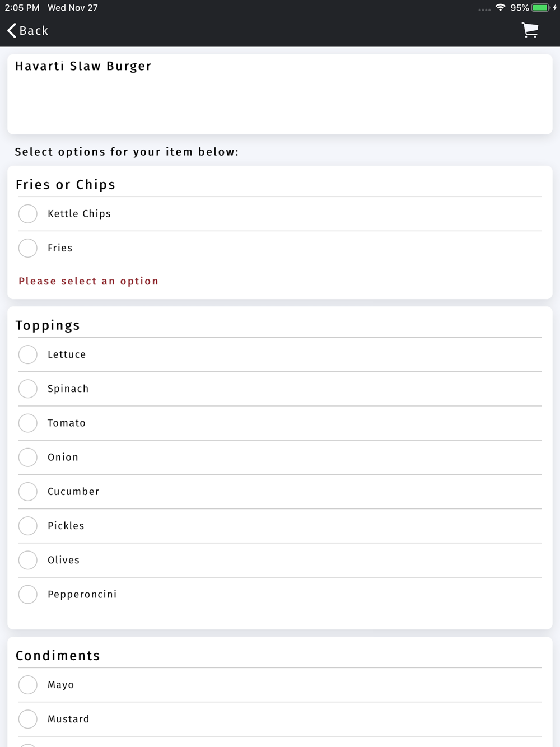Screen dimensions: 560x747
Task: Tap the Back chevron arrow
Action: click(12, 31)
